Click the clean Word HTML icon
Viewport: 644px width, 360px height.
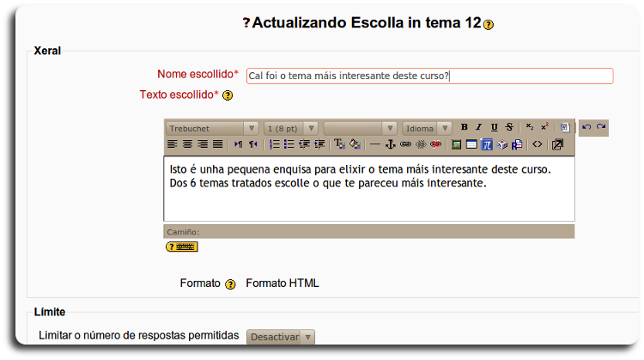pyautogui.click(x=565, y=127)
